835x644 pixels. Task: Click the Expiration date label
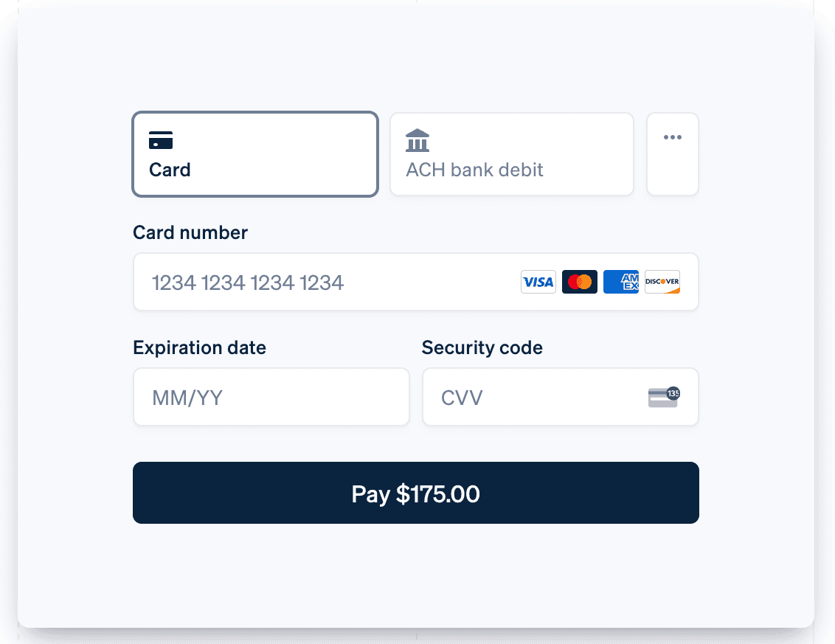[199, 347]
